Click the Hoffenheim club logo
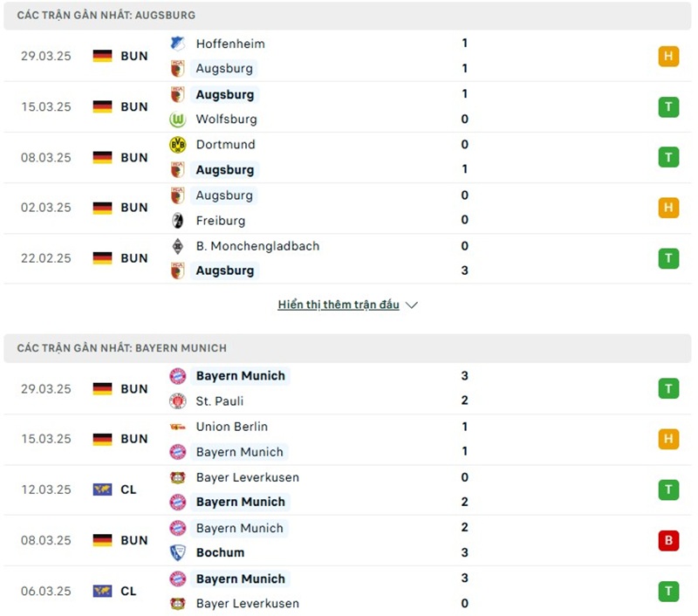The width and height of the screenshot is (698, 616). tap(178, 44)
